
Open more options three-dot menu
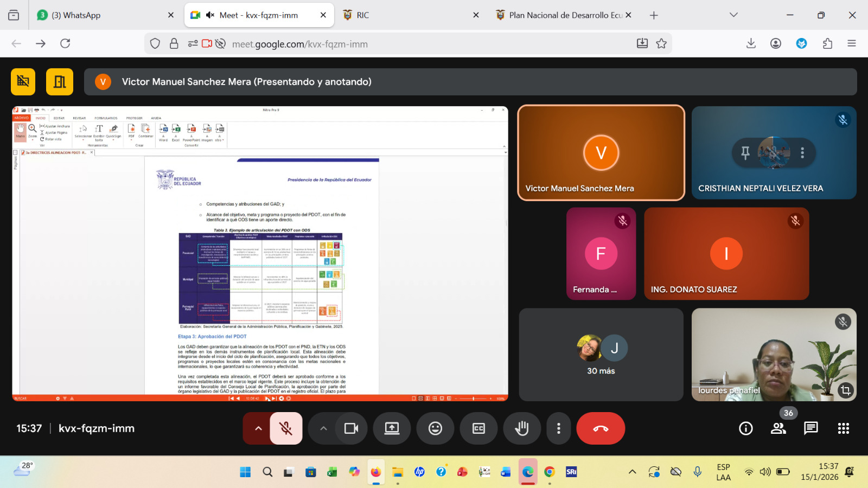pos(558,428)
